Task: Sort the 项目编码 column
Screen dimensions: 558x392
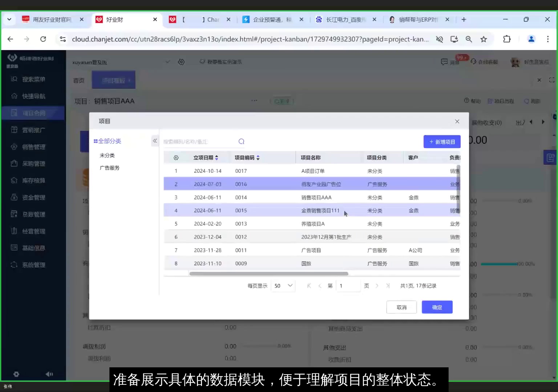Action: (258, 158)
